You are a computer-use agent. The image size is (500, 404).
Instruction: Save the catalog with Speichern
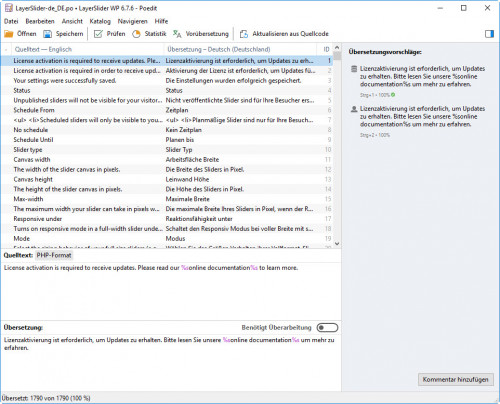[63, 34]
